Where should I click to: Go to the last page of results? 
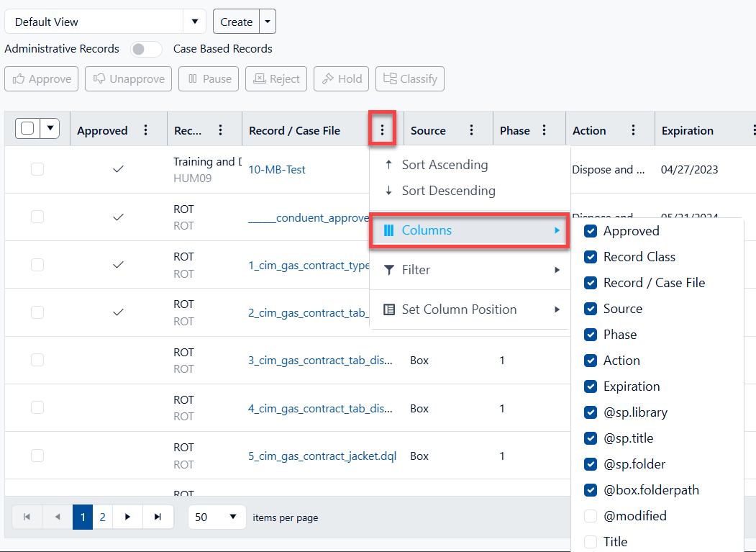(x=157, y=517)
